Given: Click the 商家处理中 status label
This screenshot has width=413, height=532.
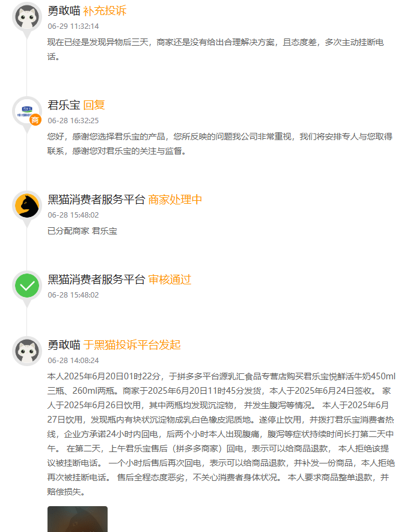Looking at the screenshot, I should tap(175, 200).
